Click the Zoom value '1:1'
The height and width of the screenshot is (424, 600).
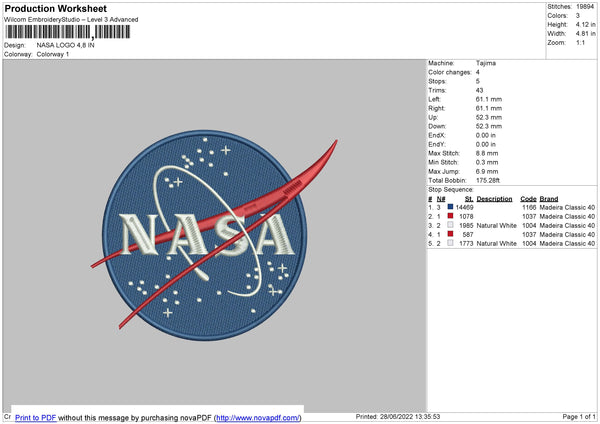(580, 43)
